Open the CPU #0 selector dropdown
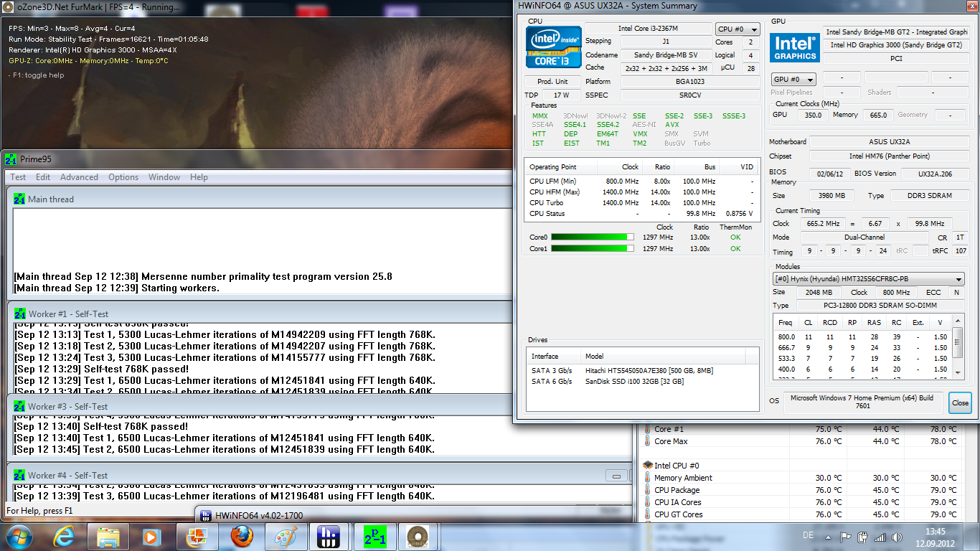 (738, 29)
